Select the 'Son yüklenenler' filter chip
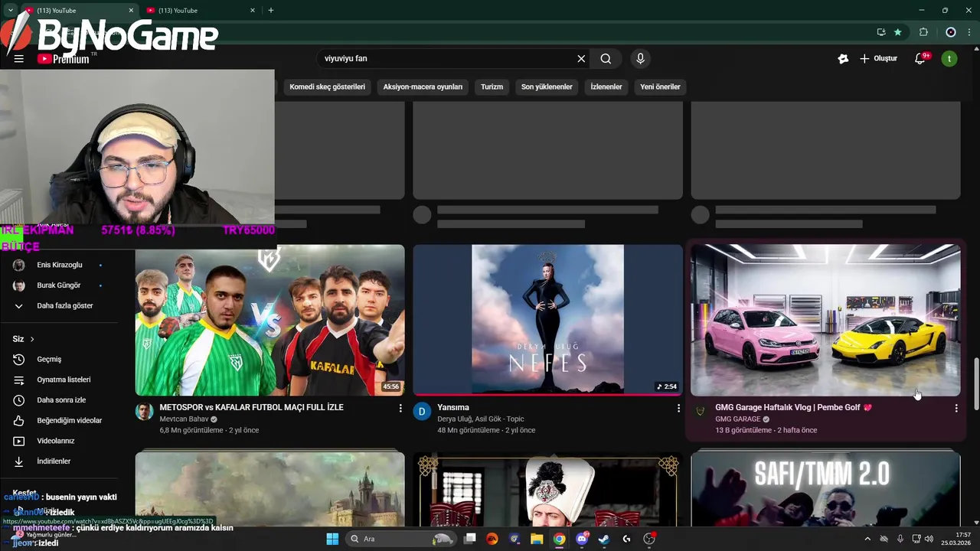Screen dimensions: 980x551 click(547, 86)
